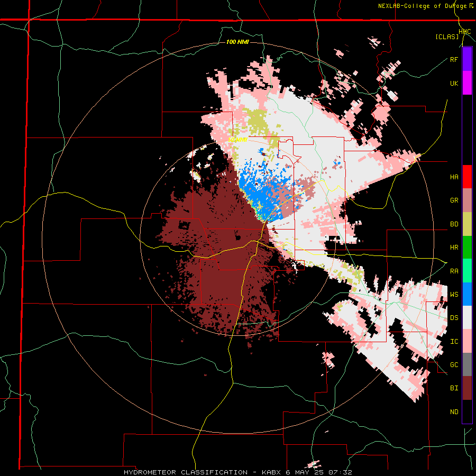476x476 pixels.
Task: Click the RA legend label
Action: click(x=454, y=271)
